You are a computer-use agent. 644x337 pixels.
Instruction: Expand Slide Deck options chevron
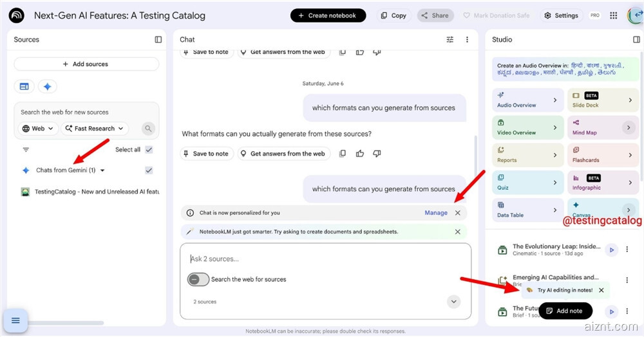tap(630, 100)
